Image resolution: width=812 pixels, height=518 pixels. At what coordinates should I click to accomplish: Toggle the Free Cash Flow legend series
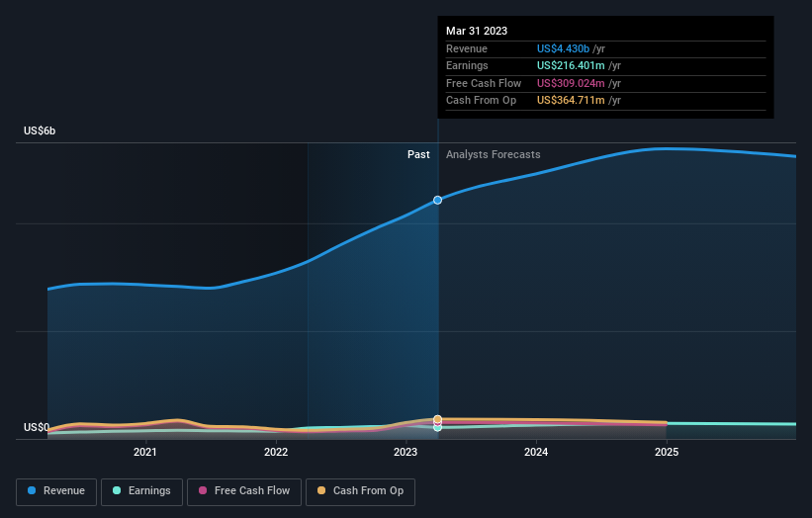point(244,491)
